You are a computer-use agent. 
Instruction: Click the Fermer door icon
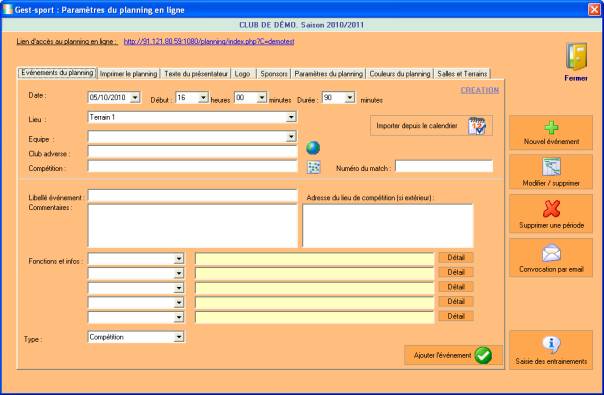576,56
